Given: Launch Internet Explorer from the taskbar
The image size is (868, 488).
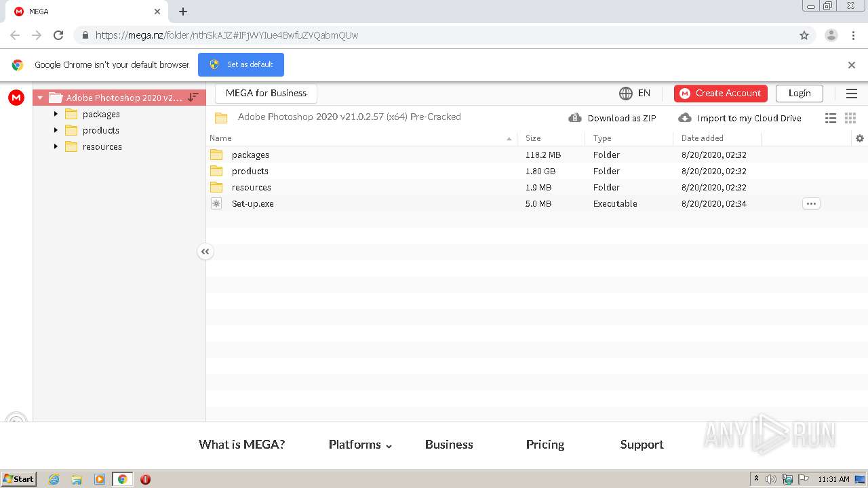Looking at the screenshot, I should click(54, 479).
